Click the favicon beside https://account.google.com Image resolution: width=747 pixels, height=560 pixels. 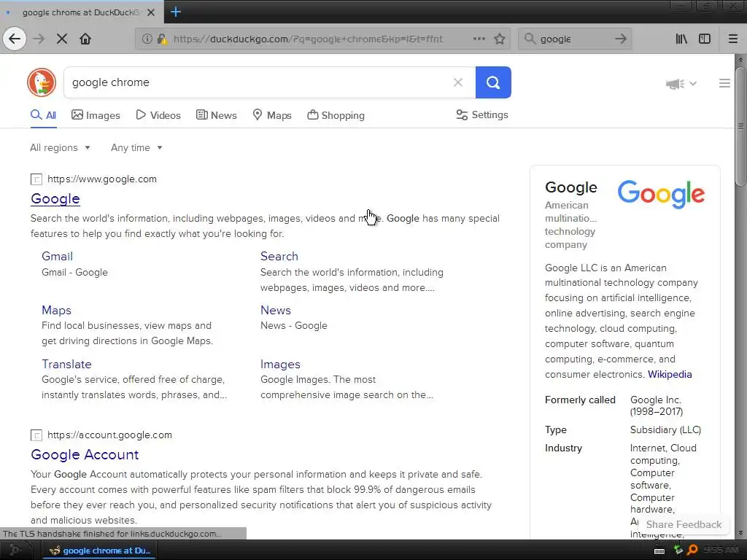pyautogui.click(x=36, y=435)
